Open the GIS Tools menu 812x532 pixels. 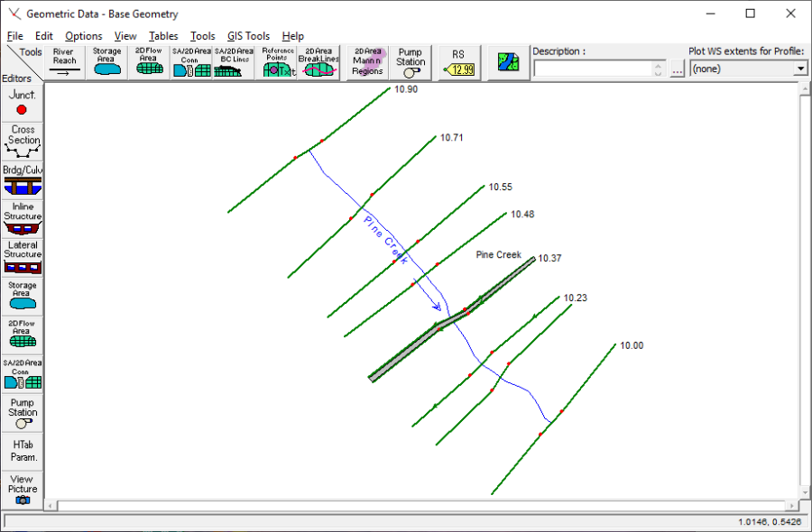tap(247, 36)
